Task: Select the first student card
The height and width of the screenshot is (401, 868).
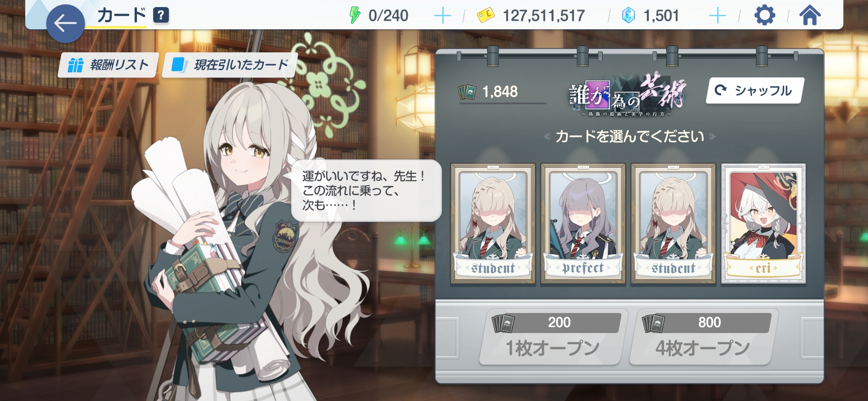Action: click(493, 224)
